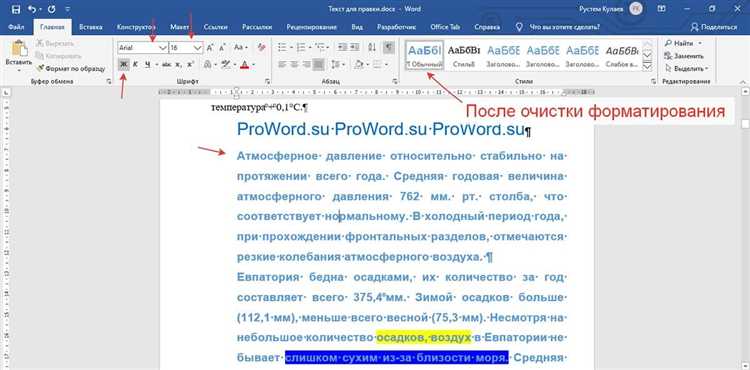
Task: Switch to the Рецензирование tab
Action: [311, 27]
